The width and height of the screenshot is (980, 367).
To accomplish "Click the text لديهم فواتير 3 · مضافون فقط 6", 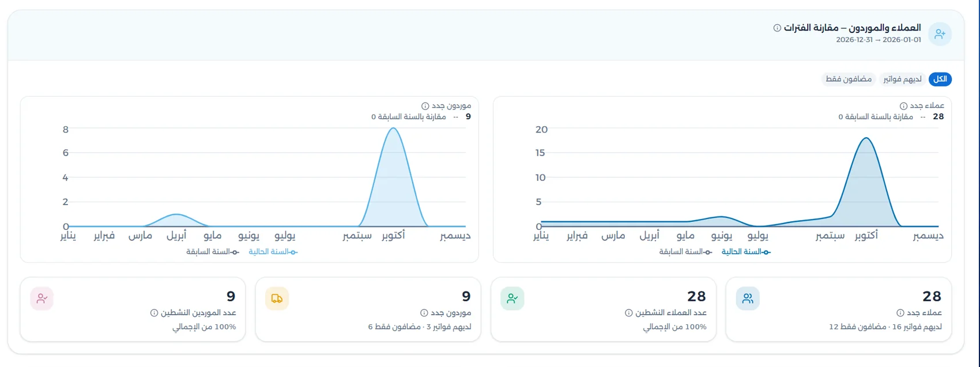I will (x=420, y=327).
